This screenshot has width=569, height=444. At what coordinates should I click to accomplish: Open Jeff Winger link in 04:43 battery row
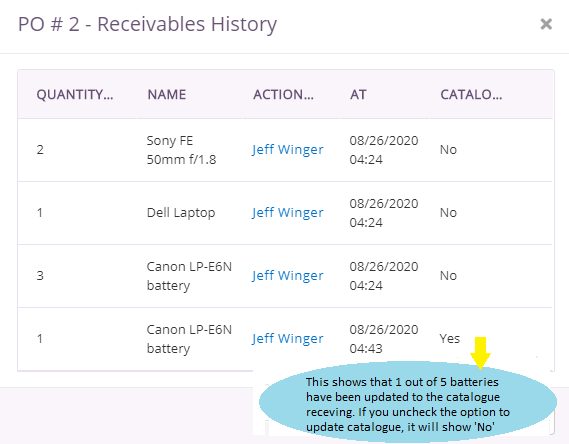coord(288,339)
